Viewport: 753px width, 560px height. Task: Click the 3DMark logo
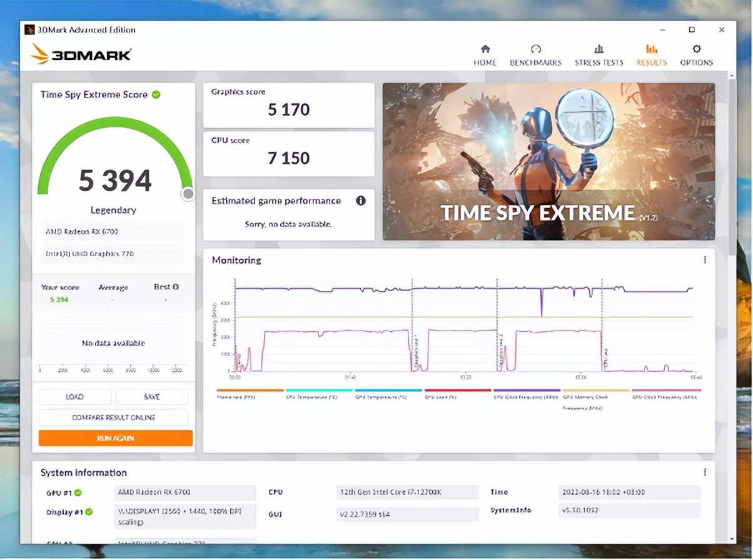(81, 54)
